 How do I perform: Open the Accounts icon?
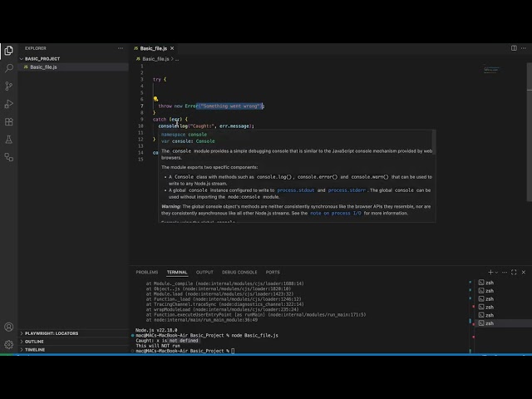[x=9, y=327]
